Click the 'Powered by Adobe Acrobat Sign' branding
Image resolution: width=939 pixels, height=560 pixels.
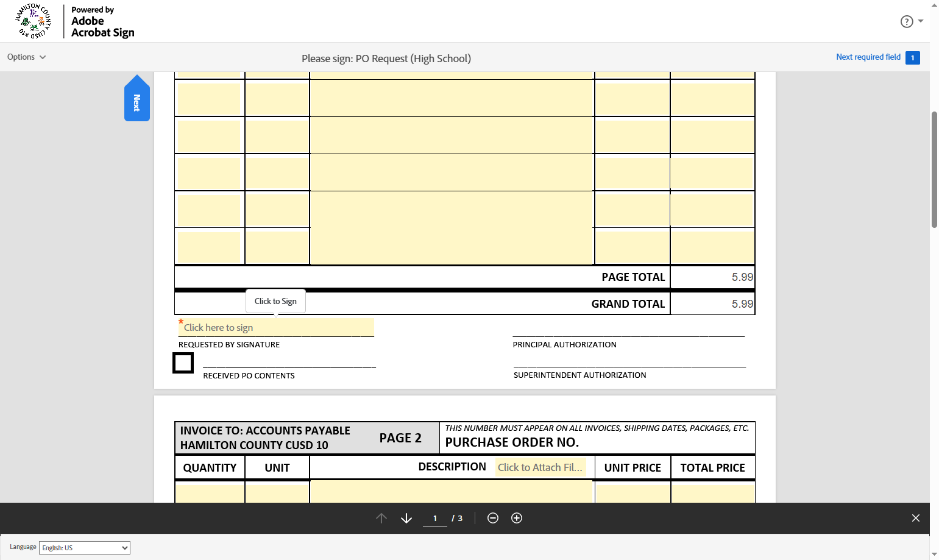102,21
